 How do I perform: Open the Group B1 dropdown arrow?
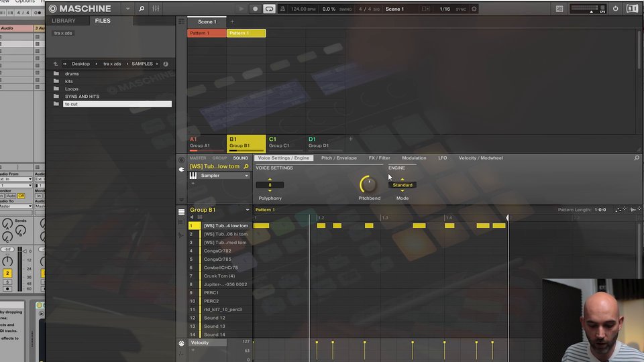click(248, 210)
